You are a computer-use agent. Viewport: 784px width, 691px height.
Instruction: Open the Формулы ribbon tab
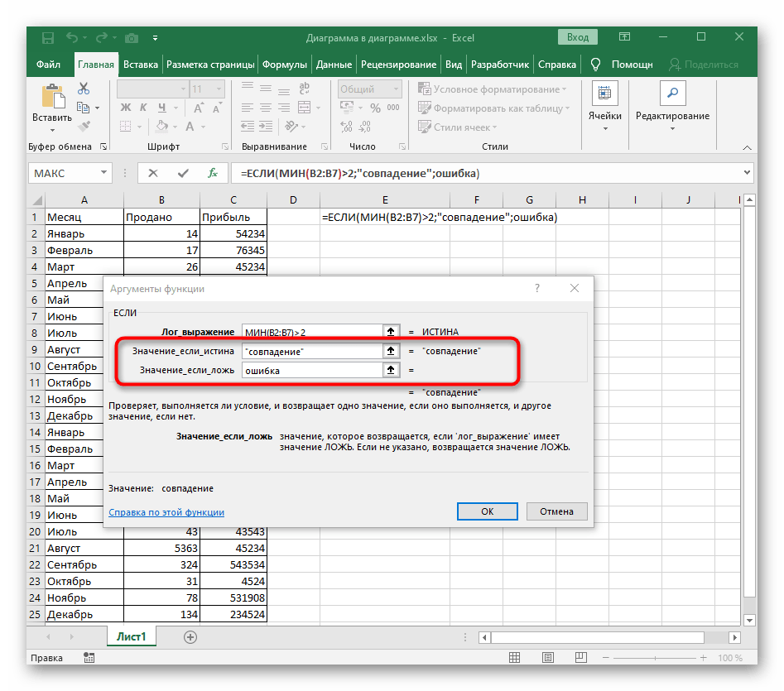pos(285,65)
